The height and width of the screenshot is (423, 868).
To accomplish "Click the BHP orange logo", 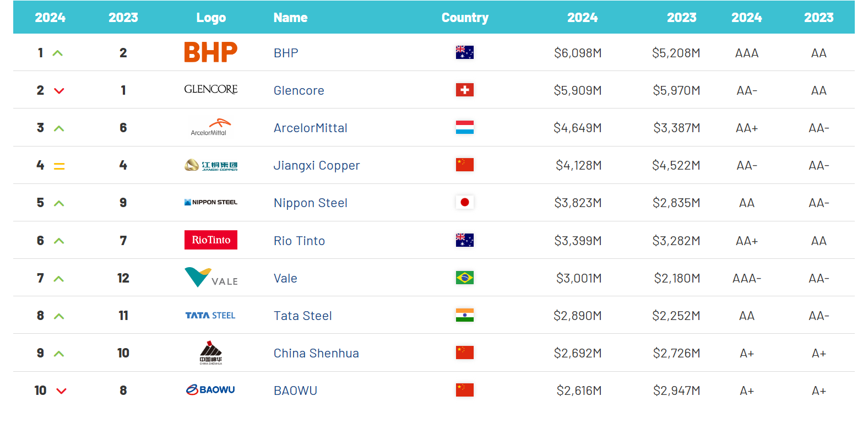I will (x=210, y=52).
